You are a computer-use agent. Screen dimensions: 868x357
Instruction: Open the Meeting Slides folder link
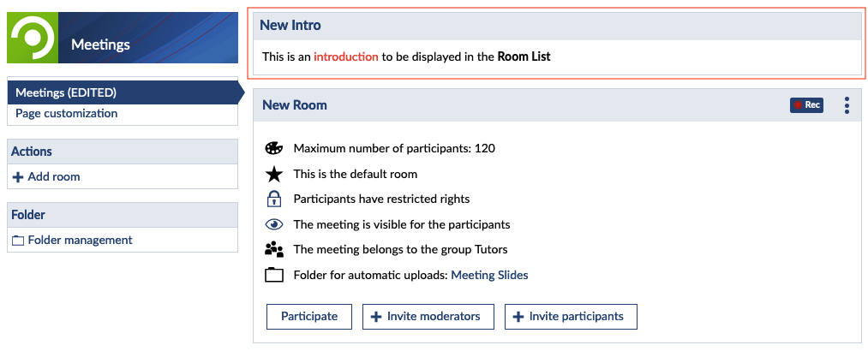(489, 276)
